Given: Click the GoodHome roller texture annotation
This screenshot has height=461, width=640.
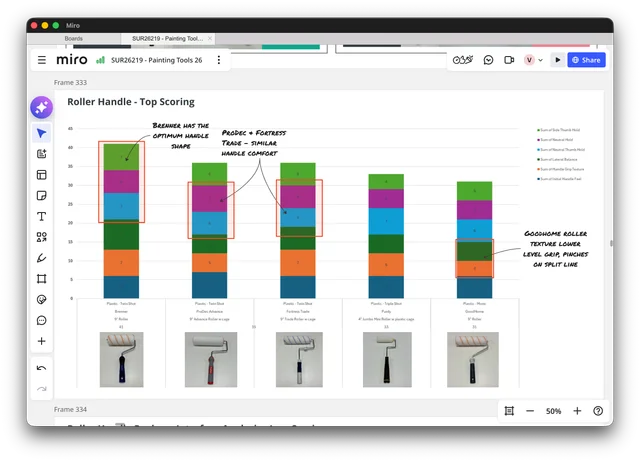Looking at the screenshot, I should pos(556,249).
